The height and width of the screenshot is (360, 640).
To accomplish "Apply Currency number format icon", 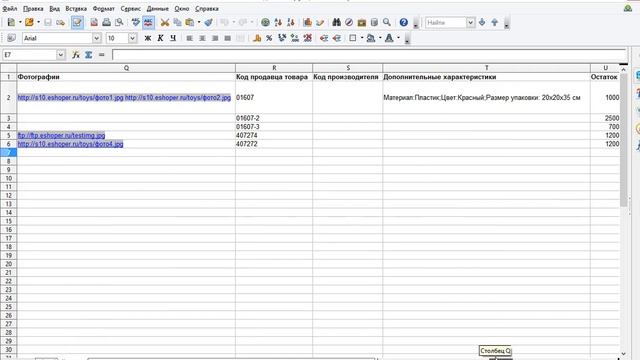I will (257, 38).
